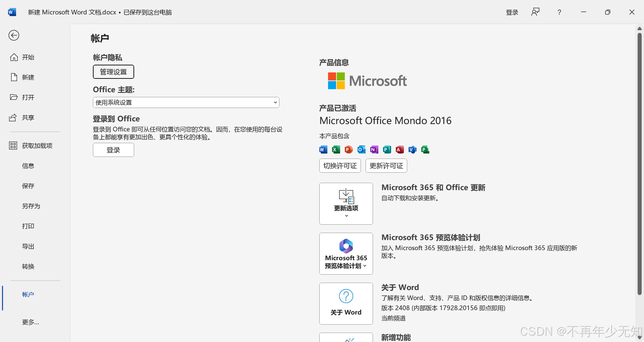
Task: Click the 当前频道 text
Action: [x=393, y=318]
